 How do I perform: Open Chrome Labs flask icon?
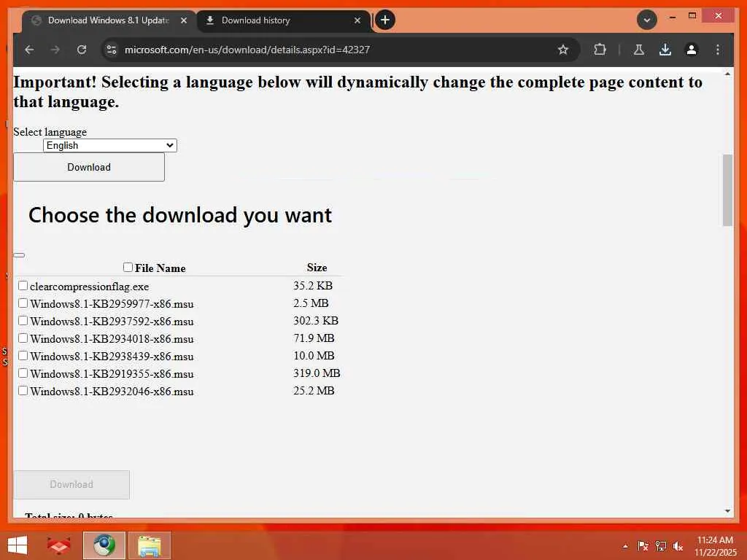click(x=639, y=50)
